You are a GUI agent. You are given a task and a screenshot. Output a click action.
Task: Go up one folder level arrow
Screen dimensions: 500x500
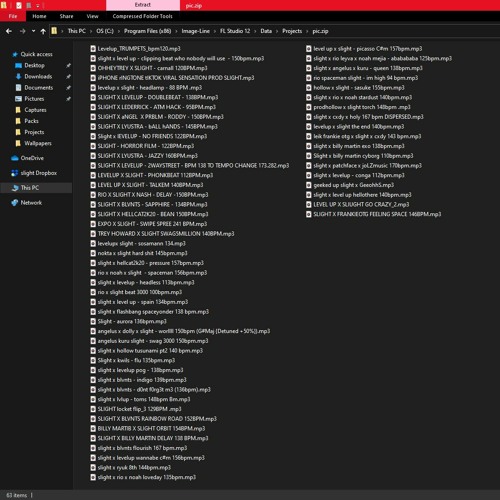click(x=43, y=31)
